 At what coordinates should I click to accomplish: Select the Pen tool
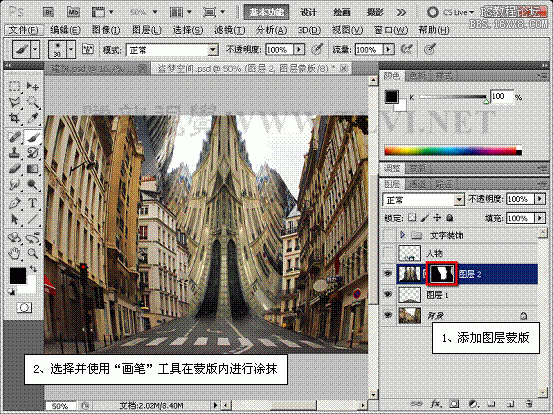pos(14,203)
